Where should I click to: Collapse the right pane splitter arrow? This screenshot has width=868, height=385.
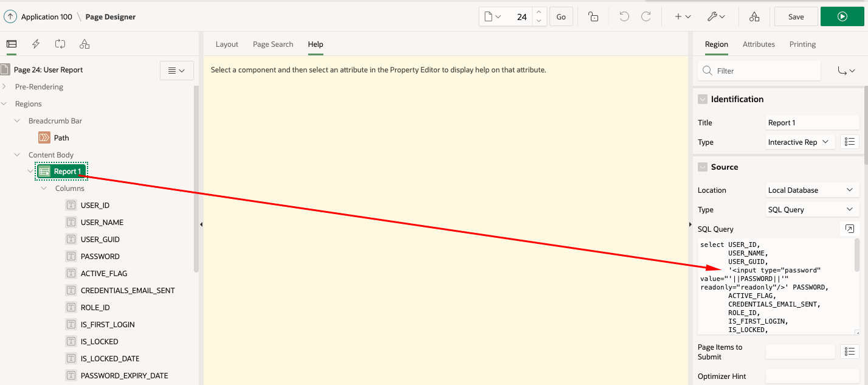pyautogui.click(x=690, y=224)
